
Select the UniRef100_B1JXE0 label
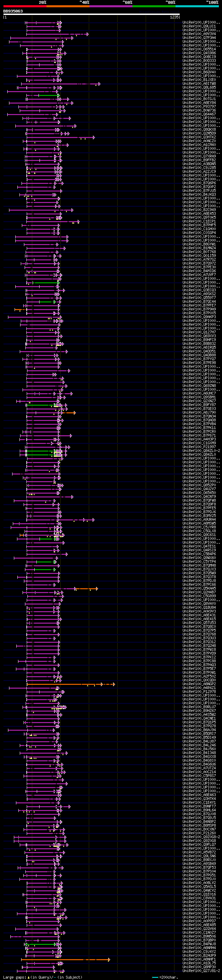coord(199,80)
